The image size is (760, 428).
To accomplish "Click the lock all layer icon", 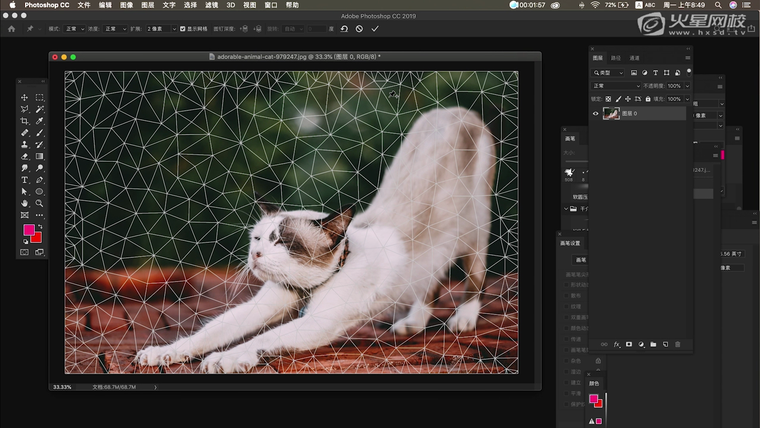I will pyautogui.click(x=649, y=99).
